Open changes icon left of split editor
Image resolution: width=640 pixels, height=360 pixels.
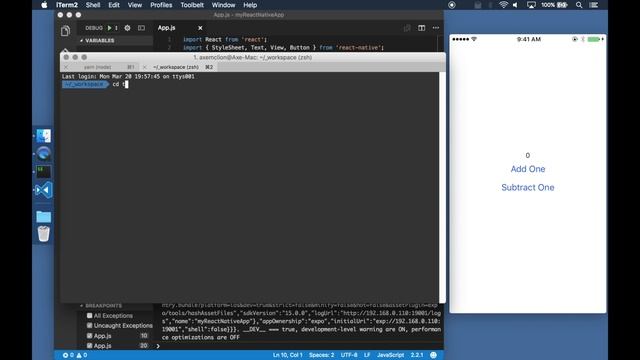(407, 28)
